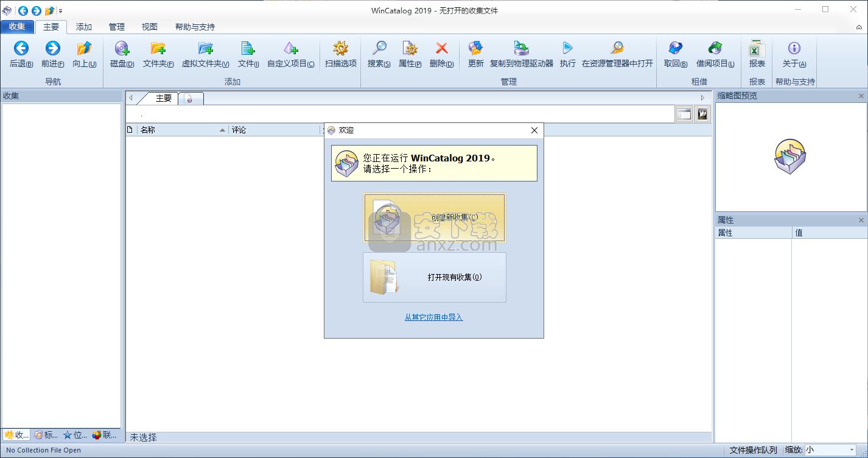Select the 位置 bottom panel tab
This screenshot has width=868, height=458.
pos(75,435)
